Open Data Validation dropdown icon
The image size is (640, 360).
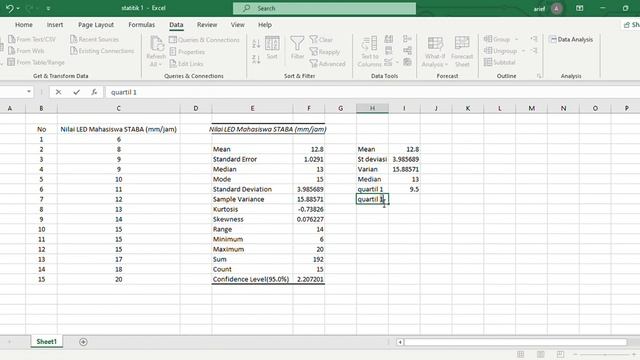tap(391, 62)
